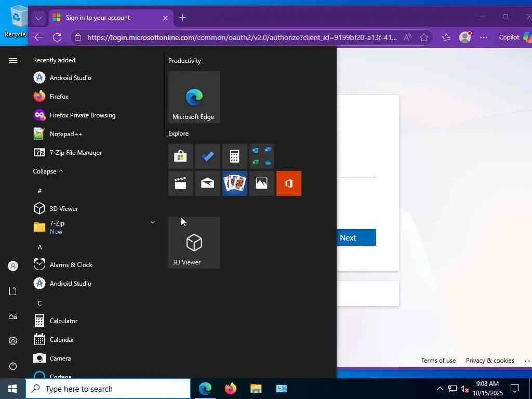Open the notification center
This screenshot has height=399, width=532.
pyautogui.click(x=515, y=389)
